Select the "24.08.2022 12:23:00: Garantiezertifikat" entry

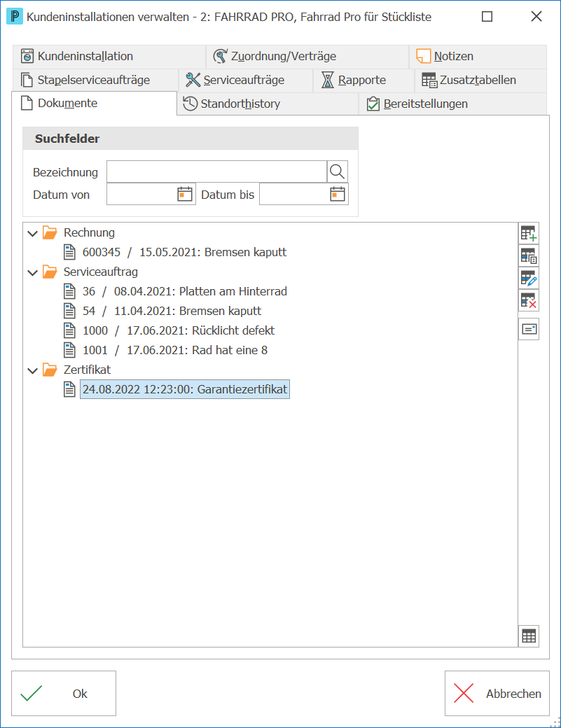coord(185,389)
